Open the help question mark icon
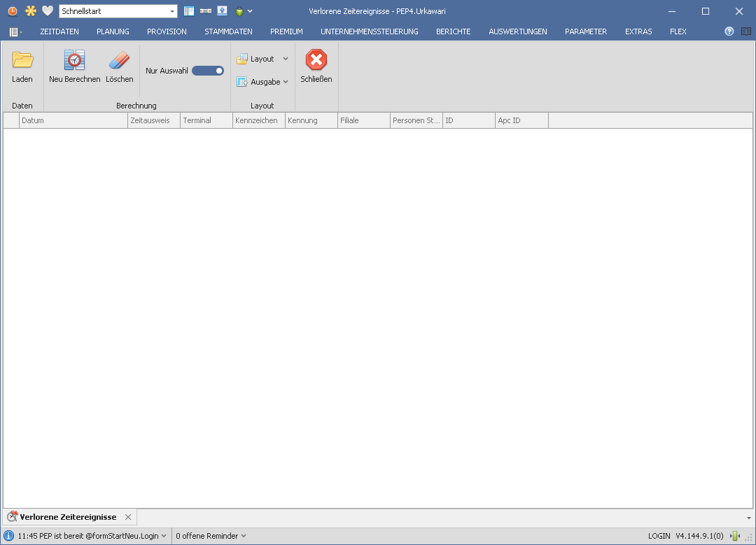The width and height of the screenshot is (756, 545). 729,31
